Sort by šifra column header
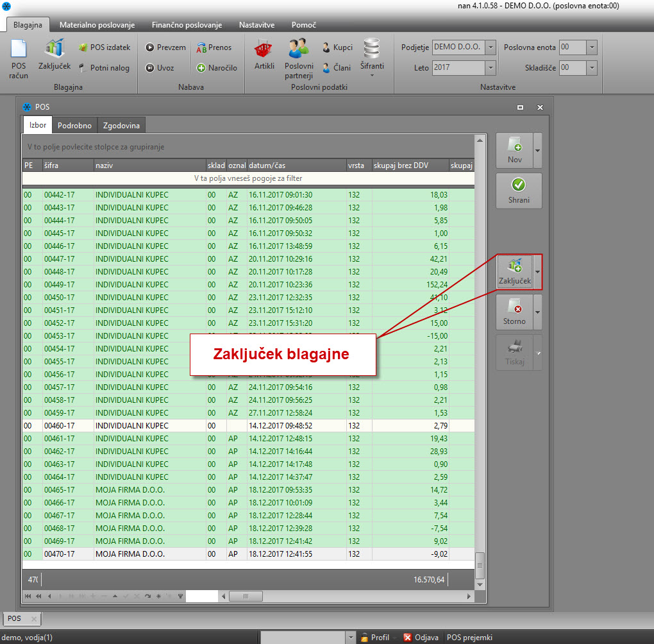 click(68, 165)
